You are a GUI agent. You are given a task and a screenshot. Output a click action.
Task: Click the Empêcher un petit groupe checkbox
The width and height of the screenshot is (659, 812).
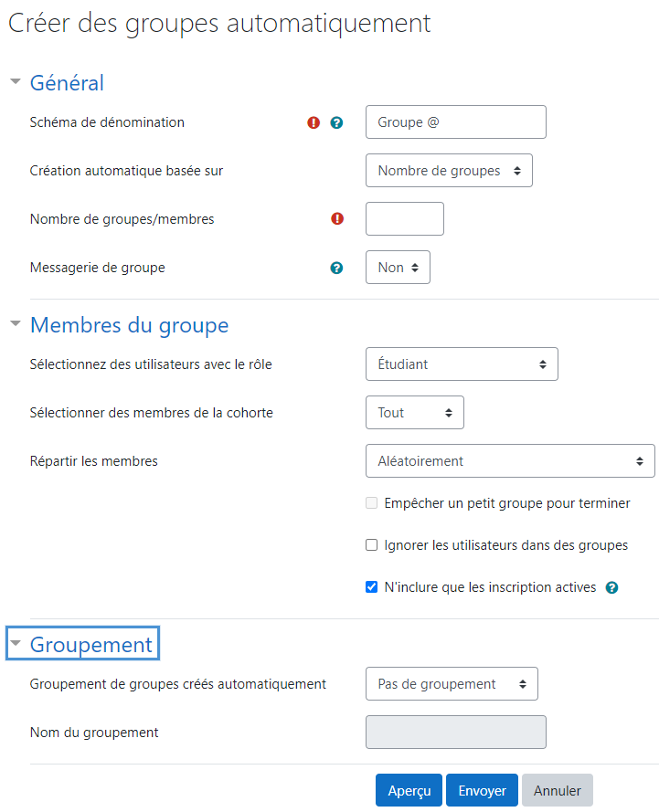pyautogui.click(x=371, y=503)
